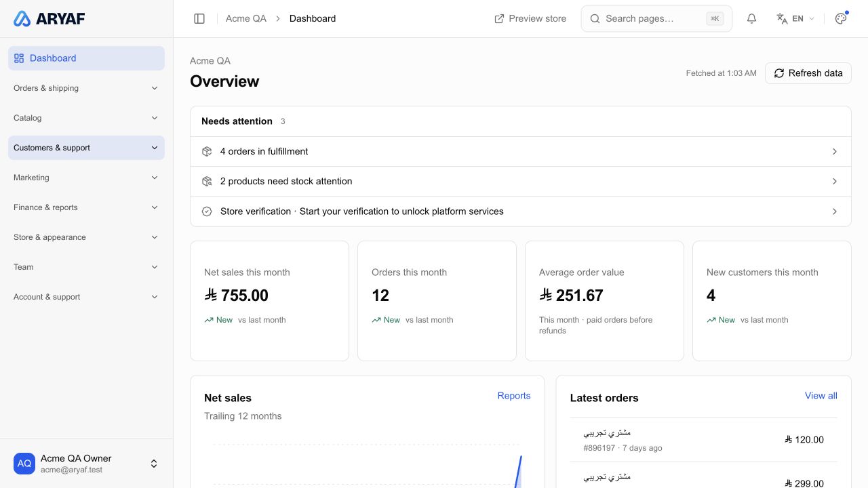This screenshot has height=488, width=868.
Task: Open the account switcher chevrons
Action: (154, 464)
